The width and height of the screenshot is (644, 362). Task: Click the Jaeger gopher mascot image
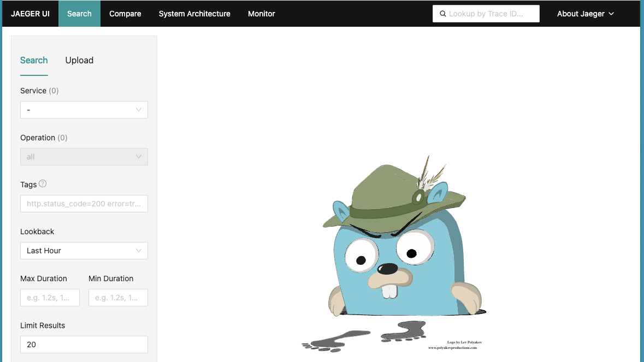click(394, 254)
